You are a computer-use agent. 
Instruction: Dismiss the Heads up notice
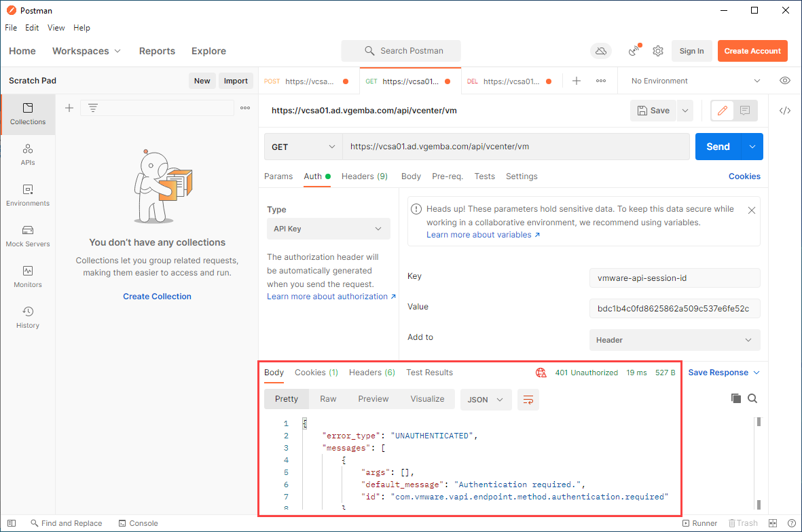point(751,210)
